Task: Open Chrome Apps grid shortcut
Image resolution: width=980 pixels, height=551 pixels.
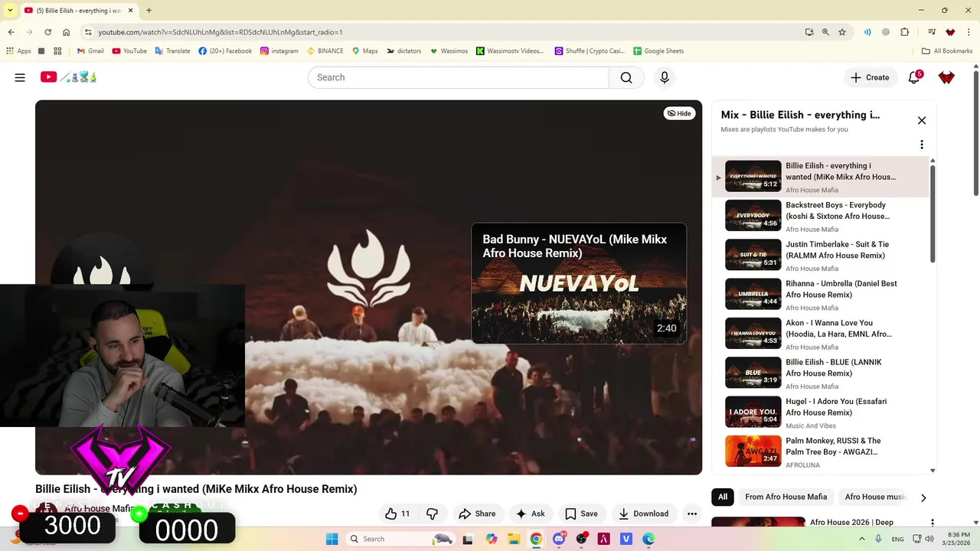Action: (x=18, y=51)
